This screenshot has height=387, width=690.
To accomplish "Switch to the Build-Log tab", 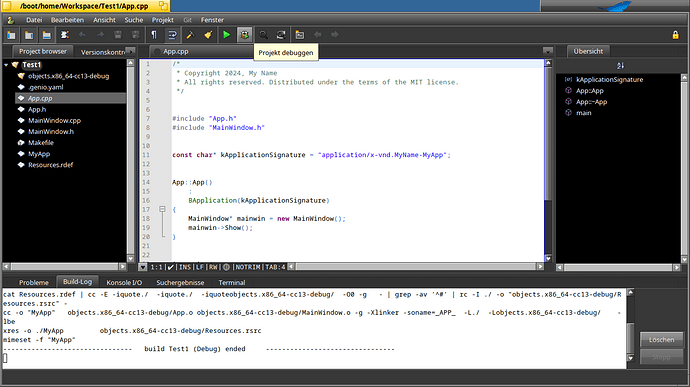I will (77, 281).
